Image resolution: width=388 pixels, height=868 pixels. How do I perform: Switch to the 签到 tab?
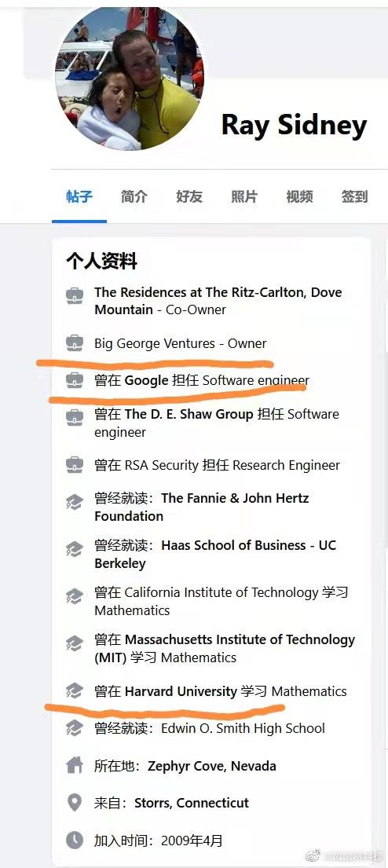355,196
